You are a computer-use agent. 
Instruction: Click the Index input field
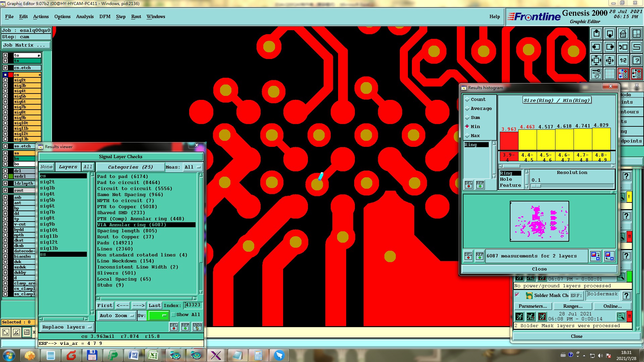coord(193,305)
